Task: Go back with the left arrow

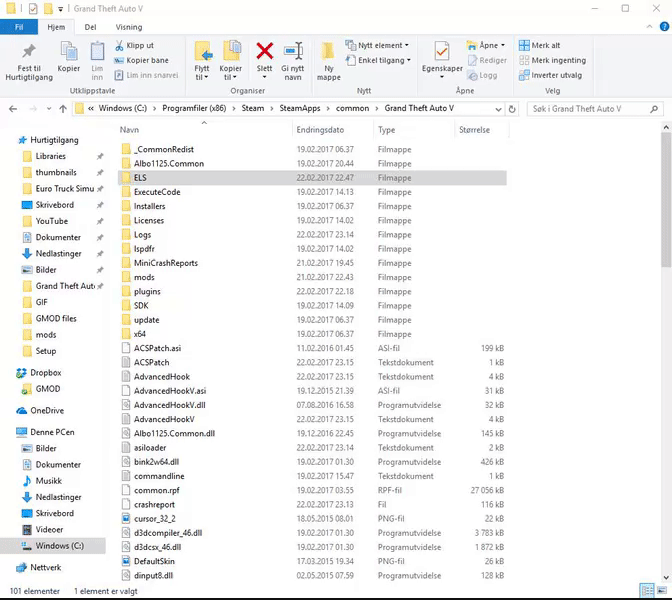Action: (x=13, y=109)
